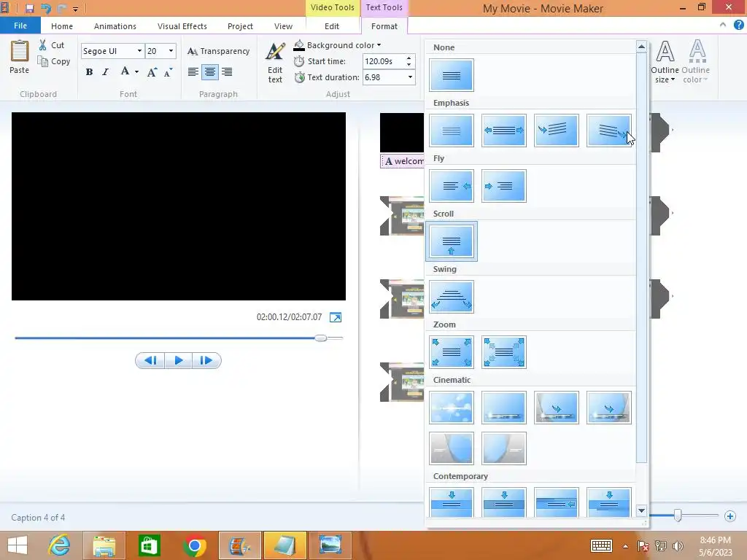Screen dimensions: 747x560
Task: Copy the selected text
Action: click(x=53, y=61)
